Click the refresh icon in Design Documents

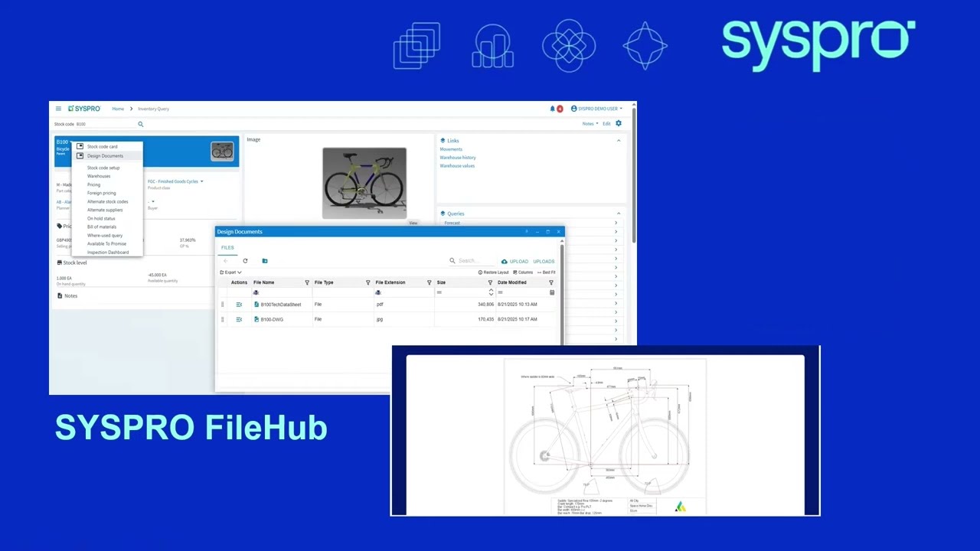tap(245, 261)
